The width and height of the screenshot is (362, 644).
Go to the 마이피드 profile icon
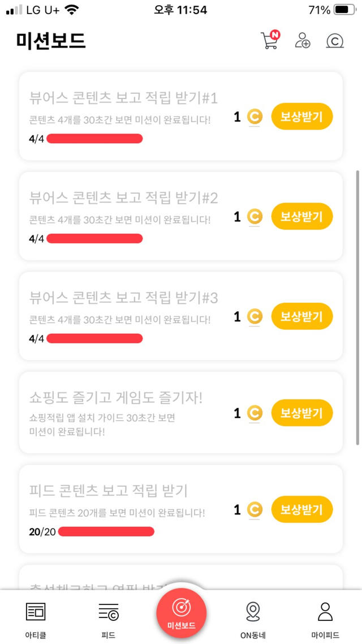[x=325, y=612]
